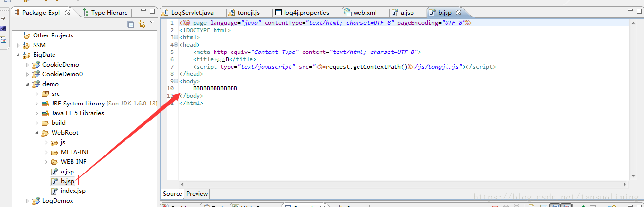This screenshot has width=644, height=207.
Task: Expand Java EE 5 Libraries node
Action: coord(37,113)
